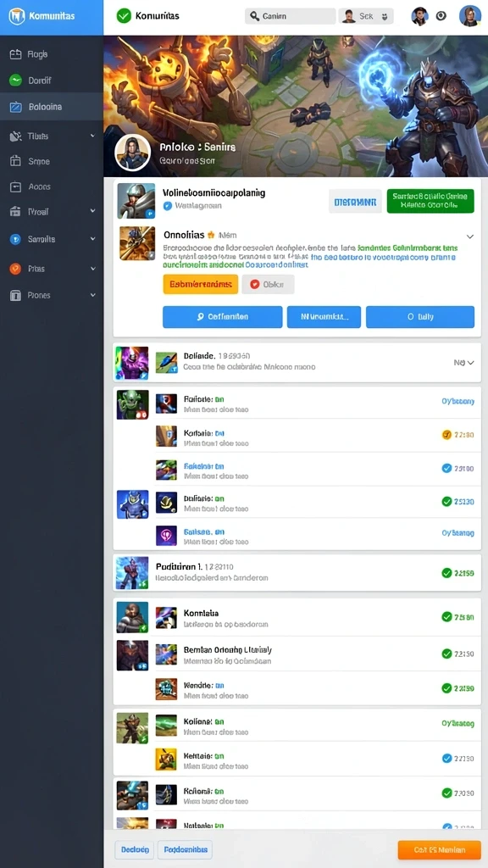
Task: Click the Oy'bseang link in the Batisae row
Action: point(457,533)
